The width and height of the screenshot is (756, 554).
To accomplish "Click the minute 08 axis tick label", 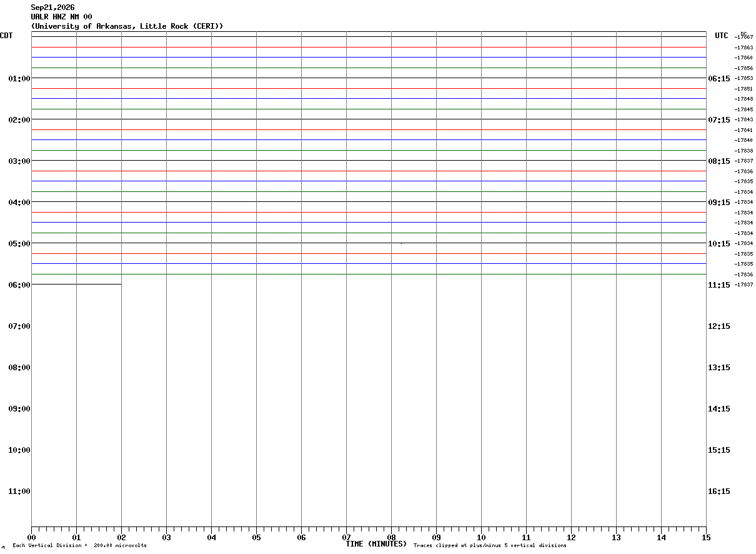I will point(391,537).
